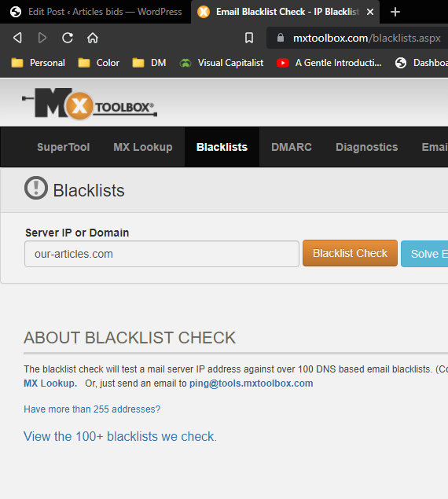Go to the Diagnostics navigation tab
The width and height of the screenshot is (448, 499).
click(367, 147)
